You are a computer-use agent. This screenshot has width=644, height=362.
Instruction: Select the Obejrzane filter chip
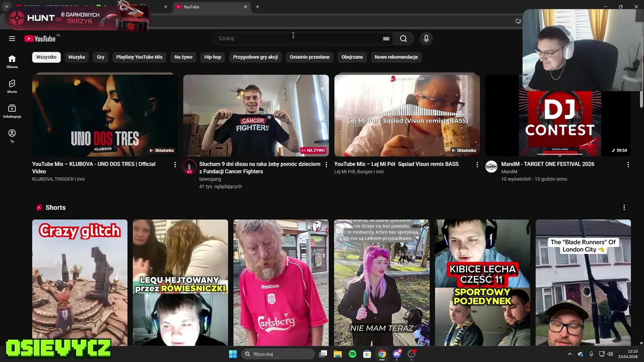pyautogui.click(x=352, y=57)
